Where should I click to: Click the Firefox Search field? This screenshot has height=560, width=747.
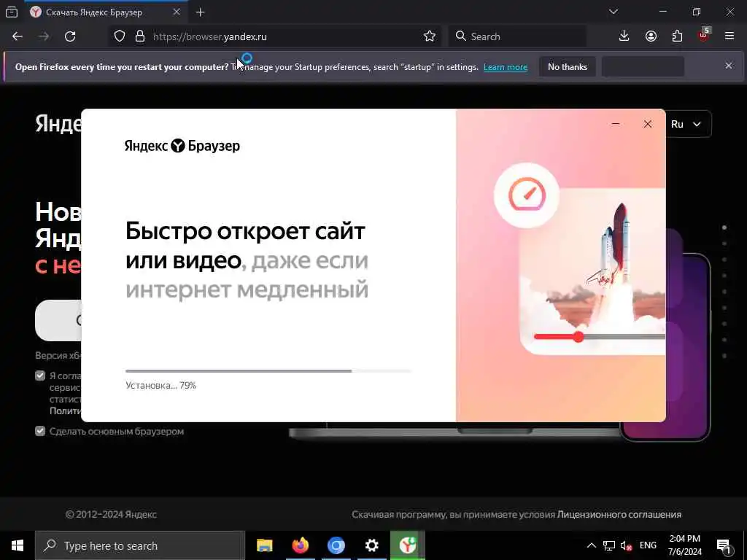[x=517, y=36]
